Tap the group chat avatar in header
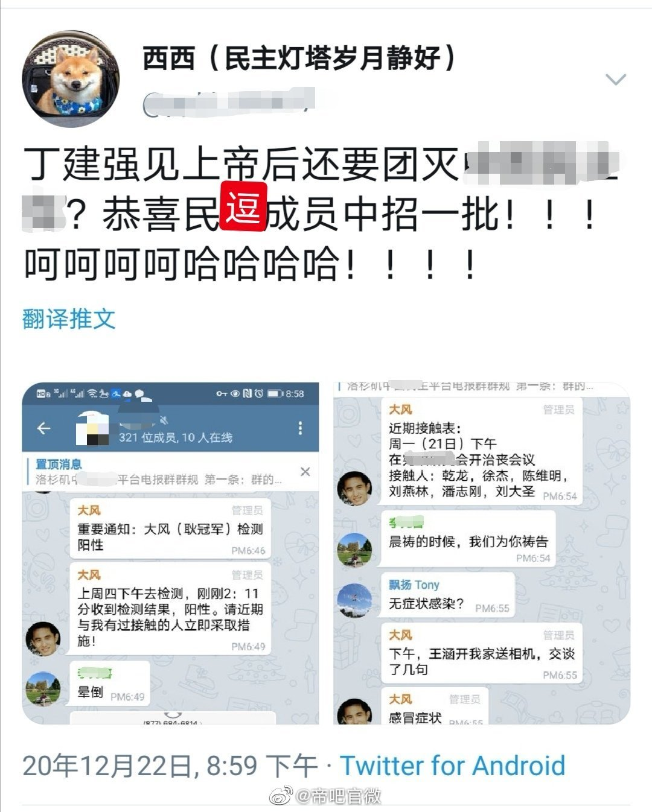This screenshot has width=652, height=812. (92, 428)
